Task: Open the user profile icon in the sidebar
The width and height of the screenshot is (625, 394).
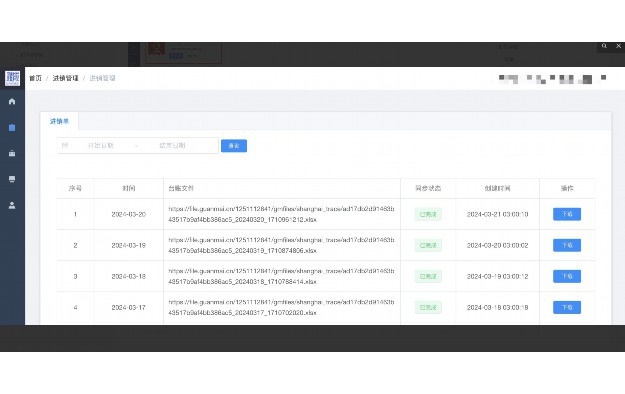Action: pyautogui.click(x=12, y=205)
